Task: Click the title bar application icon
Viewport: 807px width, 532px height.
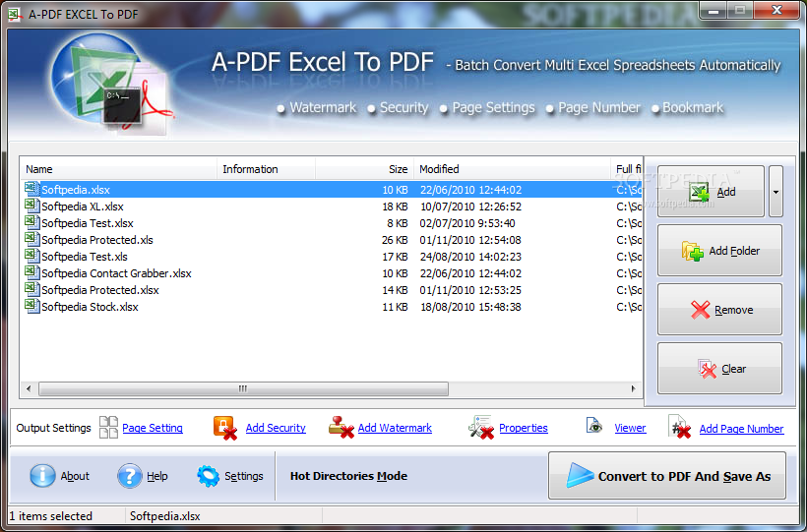Action: click(15, 15)
